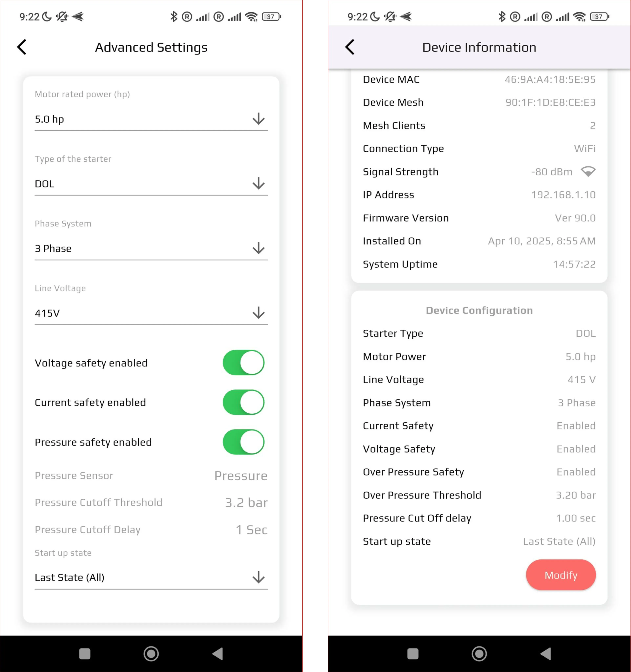
Task: Tap Android recent apps square on left phone
Action: point(85,654)
